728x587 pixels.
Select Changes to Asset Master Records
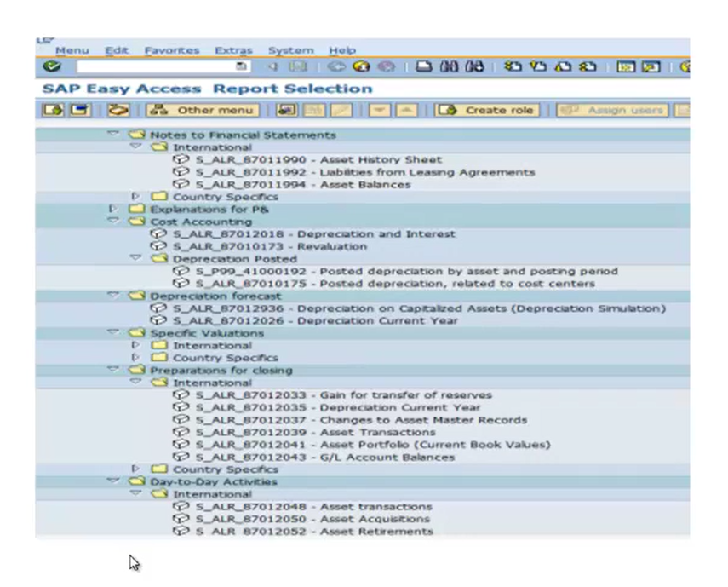pyautogui.click(x=361, y=420)
